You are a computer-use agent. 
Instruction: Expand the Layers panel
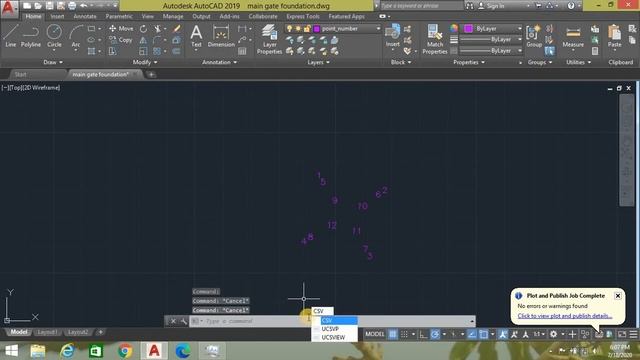click(x=318, y=62)
